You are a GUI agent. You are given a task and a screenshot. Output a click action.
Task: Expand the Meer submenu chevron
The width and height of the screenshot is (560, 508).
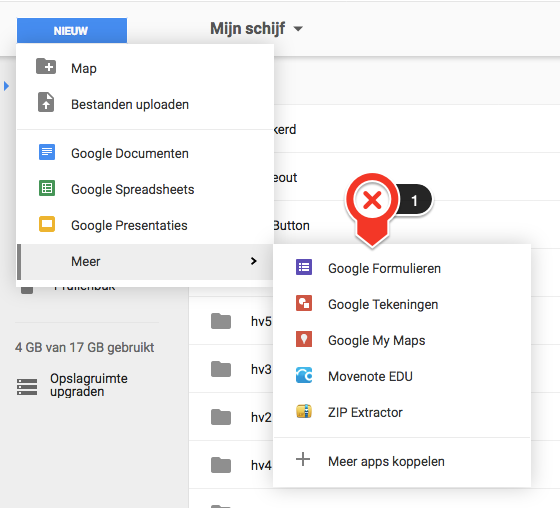coord(254,261)
